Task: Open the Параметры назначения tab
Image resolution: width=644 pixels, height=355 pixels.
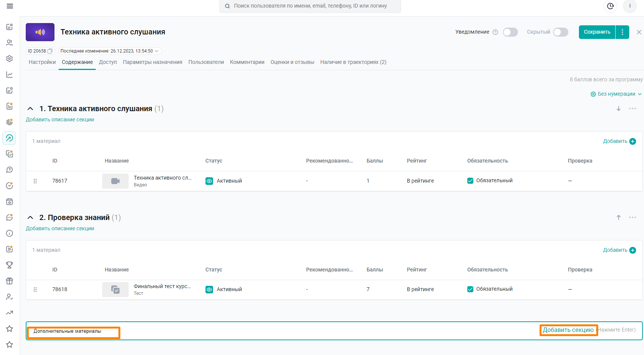Action: (x=152, y=62)
